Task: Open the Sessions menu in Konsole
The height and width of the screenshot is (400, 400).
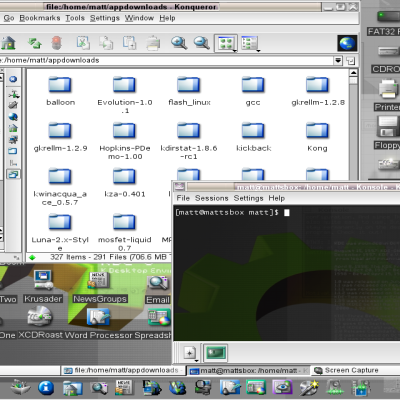Action: pos(212,198)
